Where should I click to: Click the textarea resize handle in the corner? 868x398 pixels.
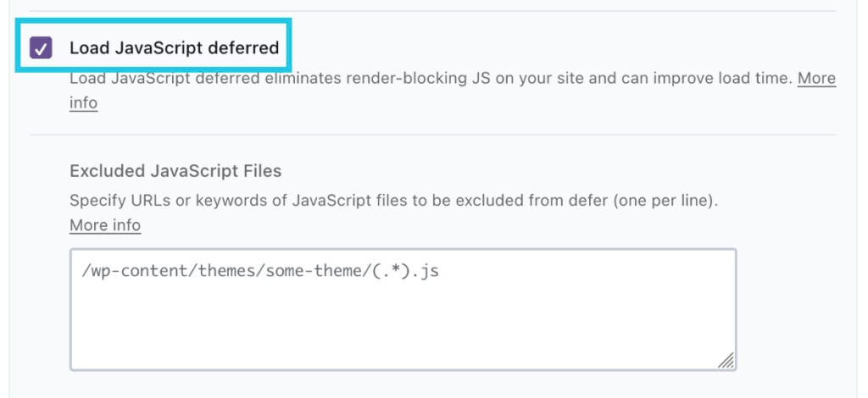click(x=726, y=361)
